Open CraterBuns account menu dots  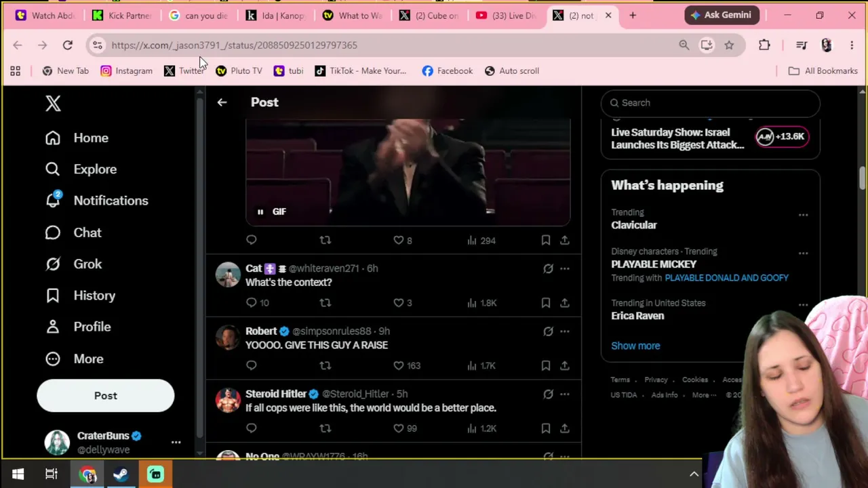[x=176, y=443]
